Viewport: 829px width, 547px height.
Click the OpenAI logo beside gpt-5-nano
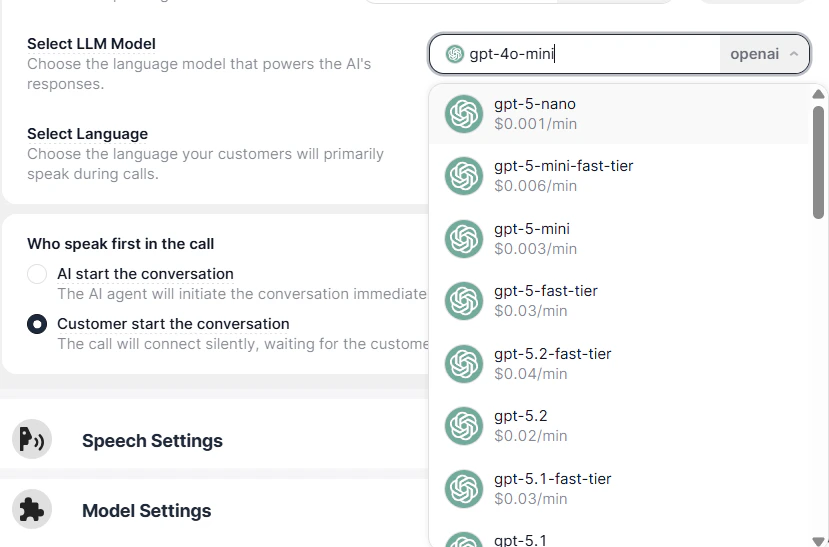(x=464, y=114)
